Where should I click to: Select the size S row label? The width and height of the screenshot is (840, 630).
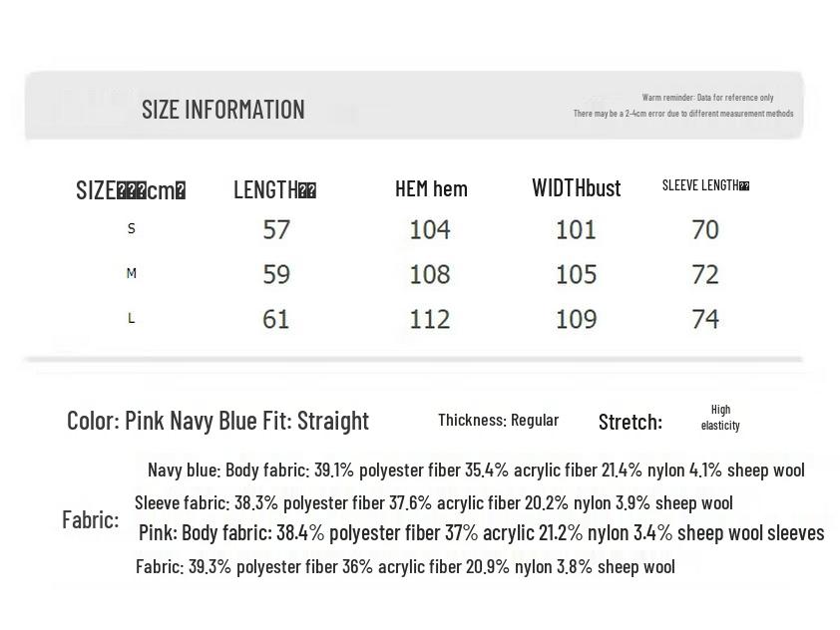point(131,229)
